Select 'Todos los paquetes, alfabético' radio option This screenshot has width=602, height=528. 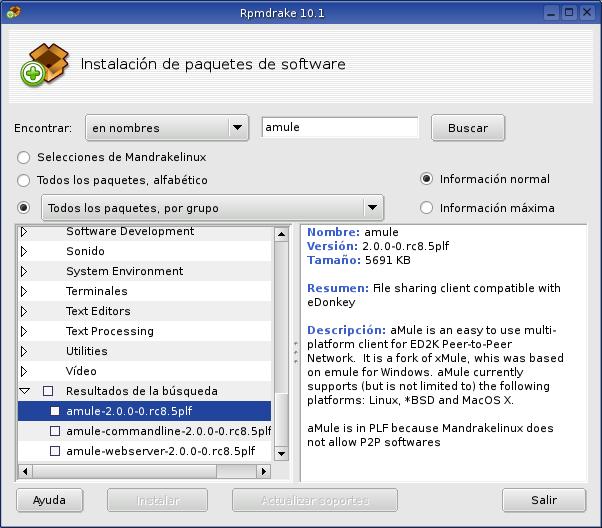click(x=24, y=180)
